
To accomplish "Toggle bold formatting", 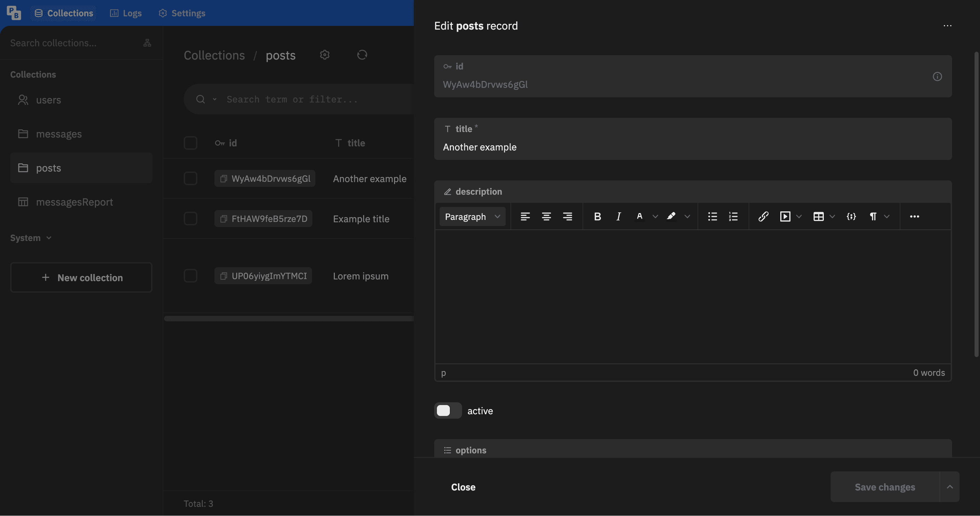I will [x=597, y=216].
